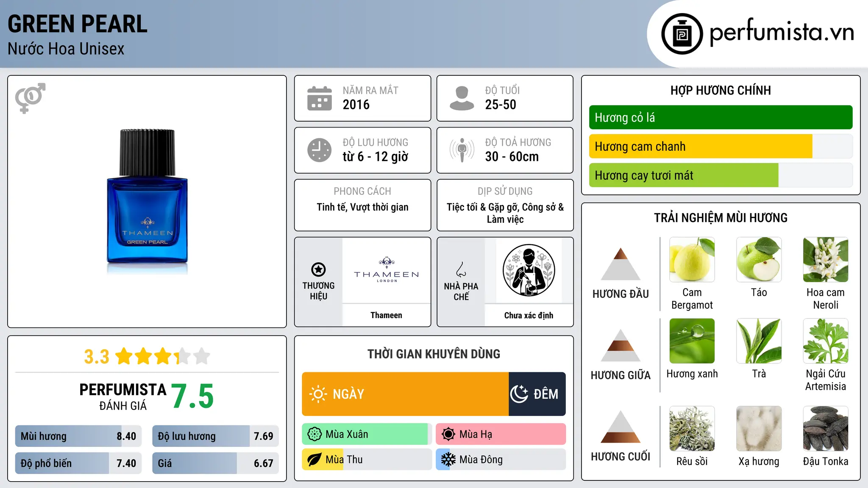This screenshot has width=868, height=488.
Task: Click the unisex gender symbol icon
Action: point(30,98)
